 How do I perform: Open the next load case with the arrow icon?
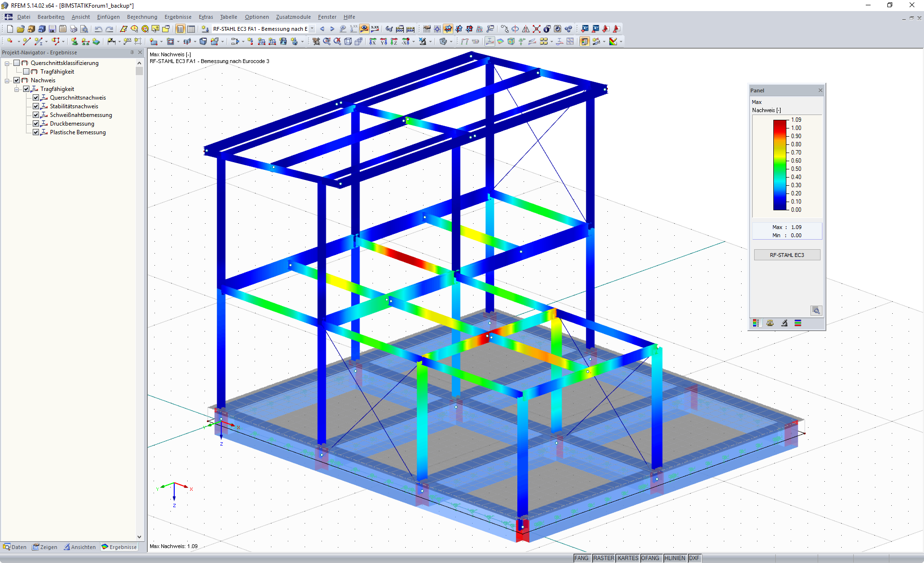pos(333,29)
